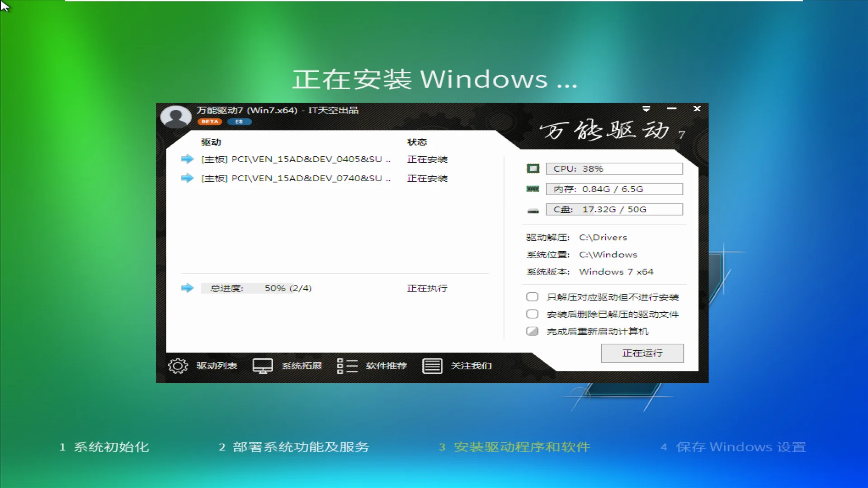868x488 pixels.
Task: Select the 系统拓展 monitor icon
Action: [x=262, y=365]
